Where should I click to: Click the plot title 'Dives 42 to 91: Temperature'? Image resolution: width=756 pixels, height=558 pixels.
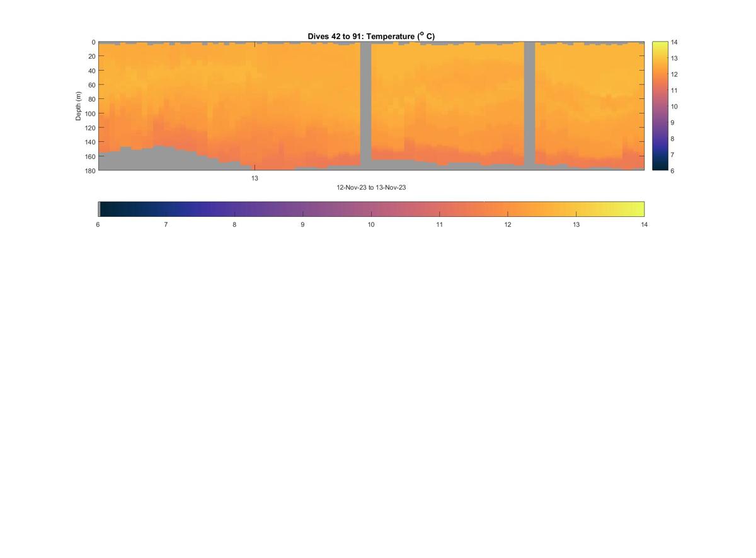(x=371, y=37)
